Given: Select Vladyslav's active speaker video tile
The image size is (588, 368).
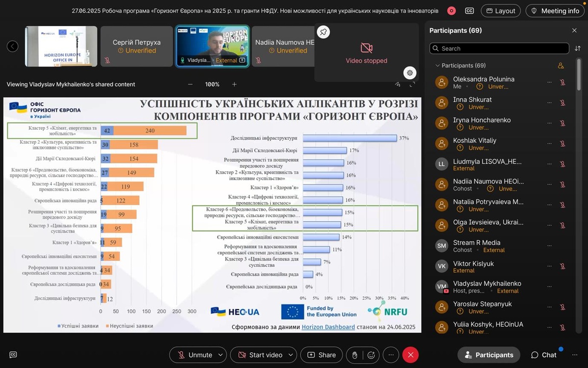Looking at the screenshot, I should 212,46.
